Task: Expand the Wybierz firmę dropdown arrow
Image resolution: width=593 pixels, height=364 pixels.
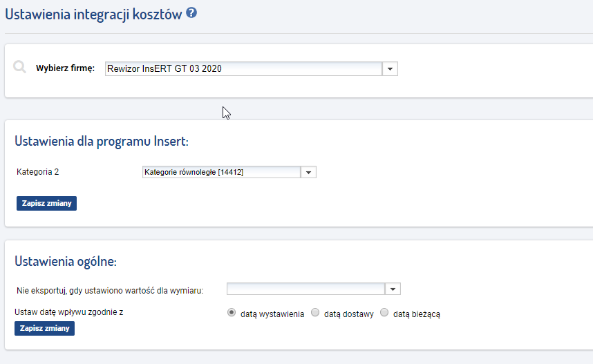Action: (390, 69)
